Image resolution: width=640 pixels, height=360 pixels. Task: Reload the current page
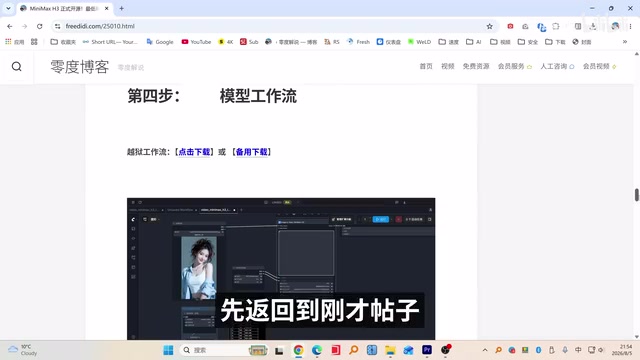40,26
